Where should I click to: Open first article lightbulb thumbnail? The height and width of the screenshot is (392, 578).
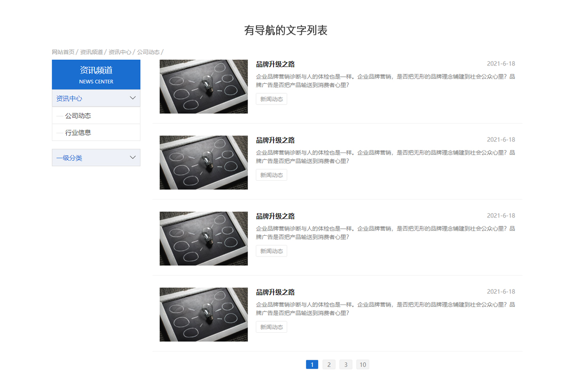tap(203, 87)
